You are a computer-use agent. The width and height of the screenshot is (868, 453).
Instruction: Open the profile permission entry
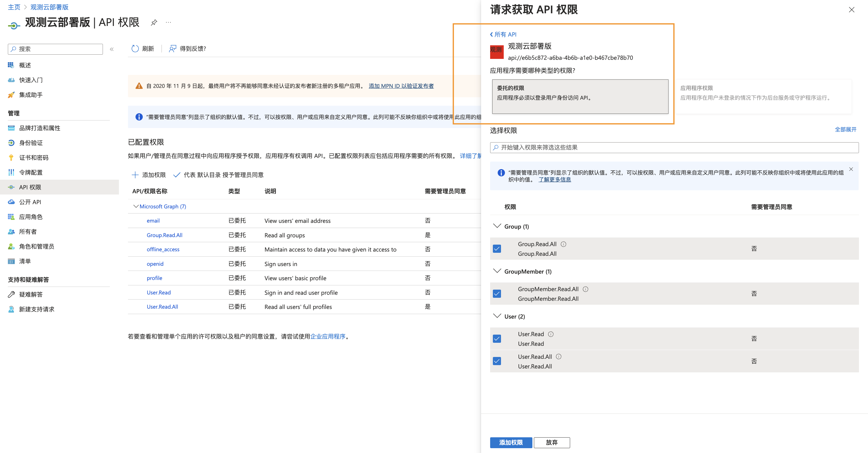click(154, 278)
